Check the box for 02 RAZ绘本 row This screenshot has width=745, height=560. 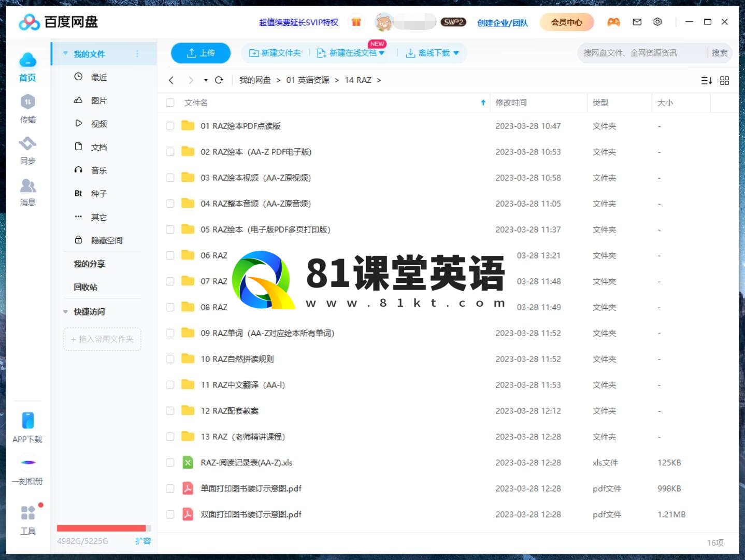pyautogui.click(x=170, y=152)
